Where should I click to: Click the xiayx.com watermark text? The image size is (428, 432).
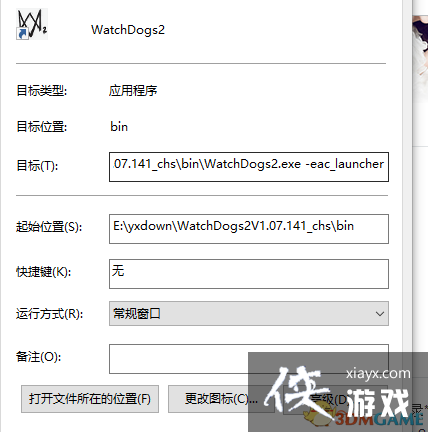(378, 374)
